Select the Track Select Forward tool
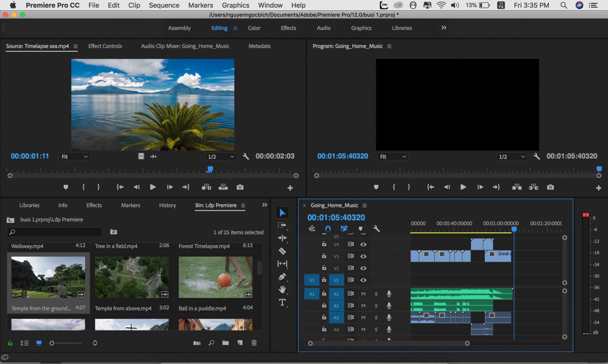The image size is (608, 364). point(282,225)
